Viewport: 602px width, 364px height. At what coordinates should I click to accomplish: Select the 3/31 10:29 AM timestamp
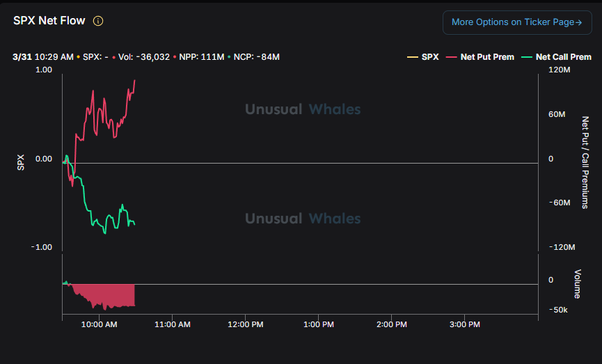coord(43,57)
